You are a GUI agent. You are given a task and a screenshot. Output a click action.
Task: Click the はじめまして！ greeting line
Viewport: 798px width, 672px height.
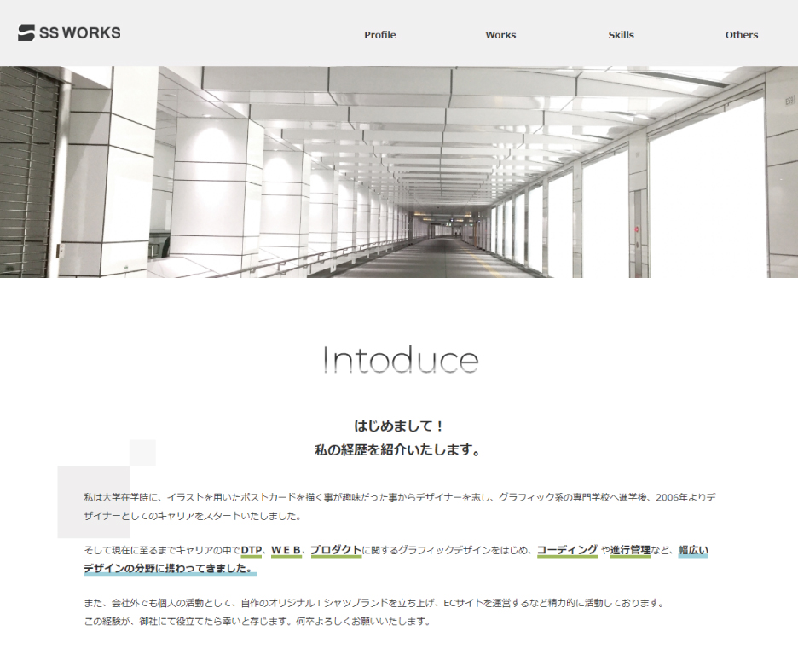[399, 426]
